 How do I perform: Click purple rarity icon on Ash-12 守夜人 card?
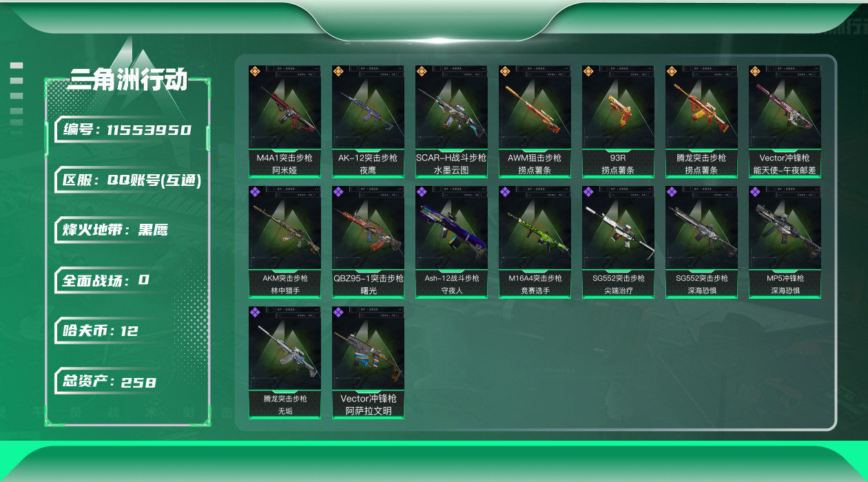422,191
